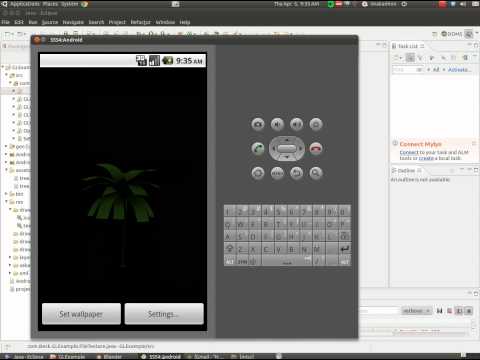Click the signal strength icon in Android status bar
480x360 pixels.
pyautogui.click(x=154, y=61)
